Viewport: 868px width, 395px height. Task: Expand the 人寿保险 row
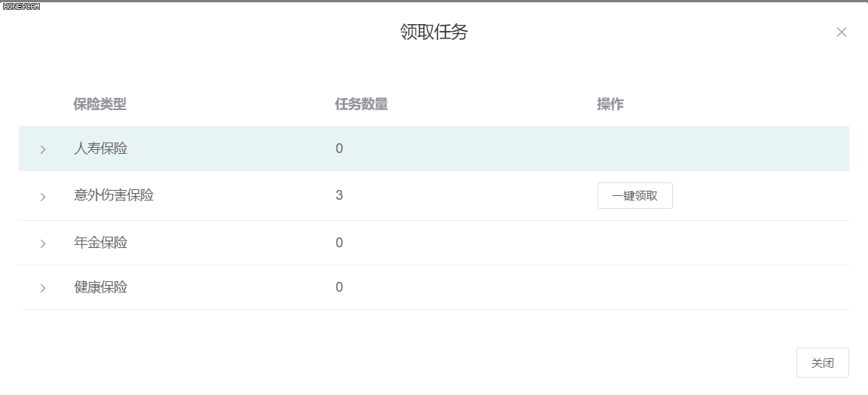43,149
